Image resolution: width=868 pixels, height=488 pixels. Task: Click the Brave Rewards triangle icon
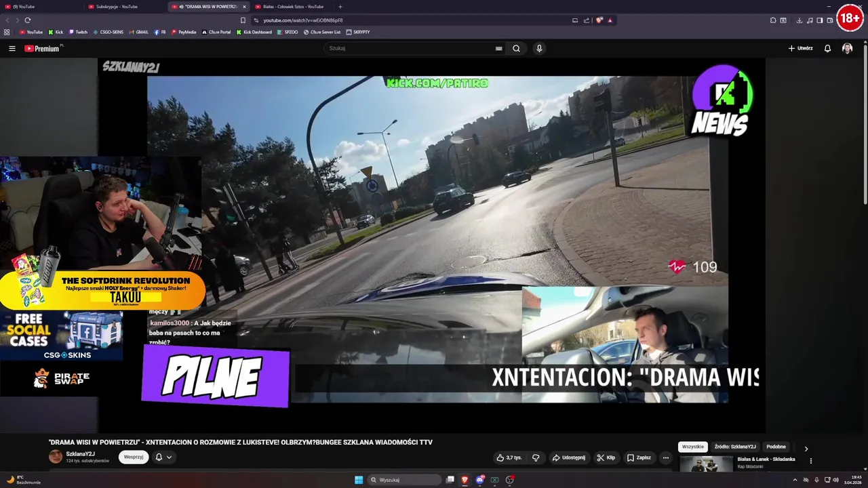click(610, 20)
